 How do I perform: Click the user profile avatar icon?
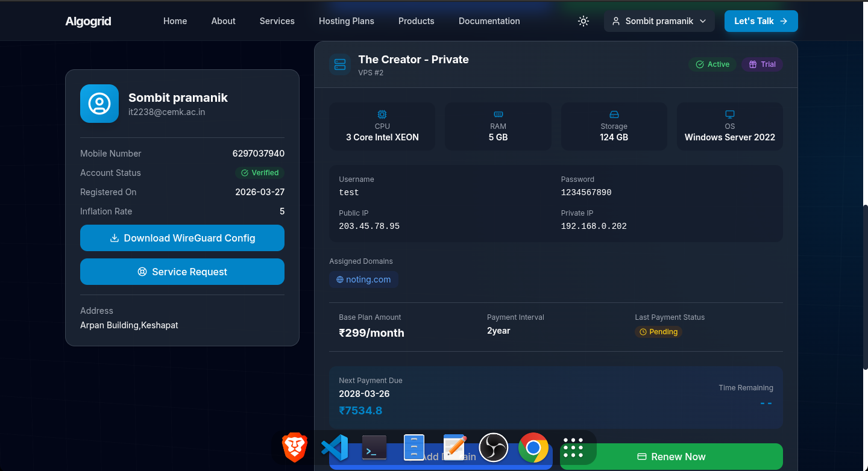point(99,104)
